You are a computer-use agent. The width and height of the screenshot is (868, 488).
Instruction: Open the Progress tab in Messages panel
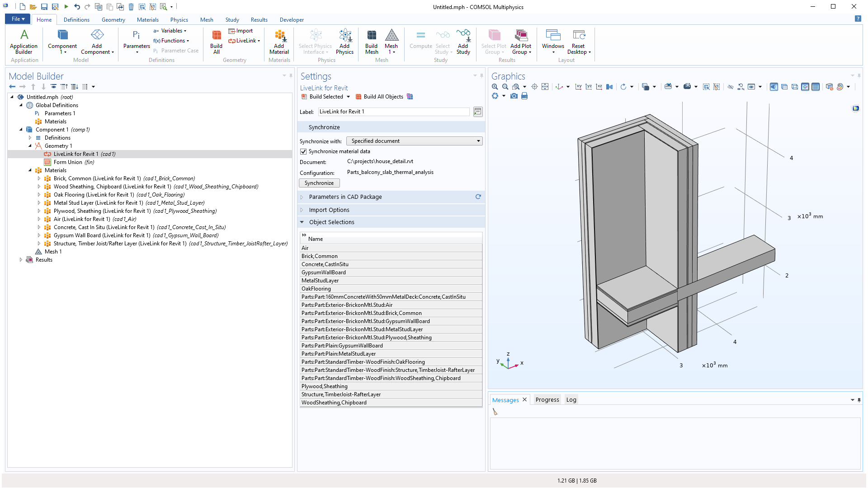point(547,399)
